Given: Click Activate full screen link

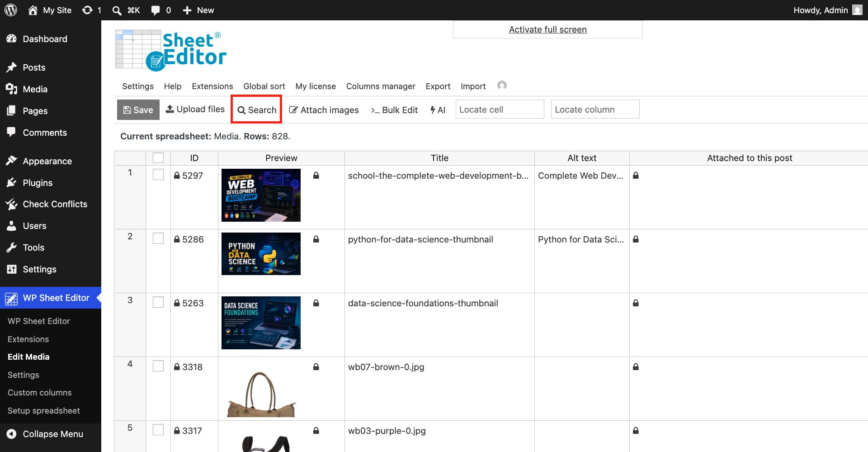Looking at the screenshot, I should point(548,29).
